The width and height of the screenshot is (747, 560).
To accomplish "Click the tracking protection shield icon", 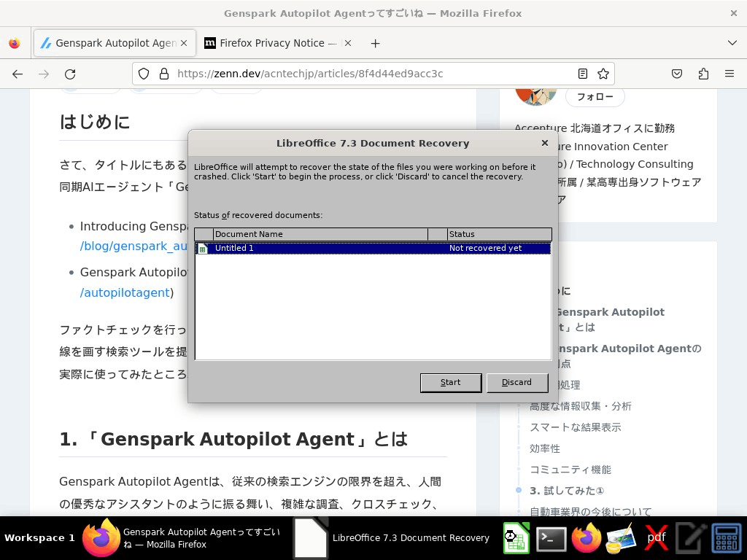I will 144,74.
